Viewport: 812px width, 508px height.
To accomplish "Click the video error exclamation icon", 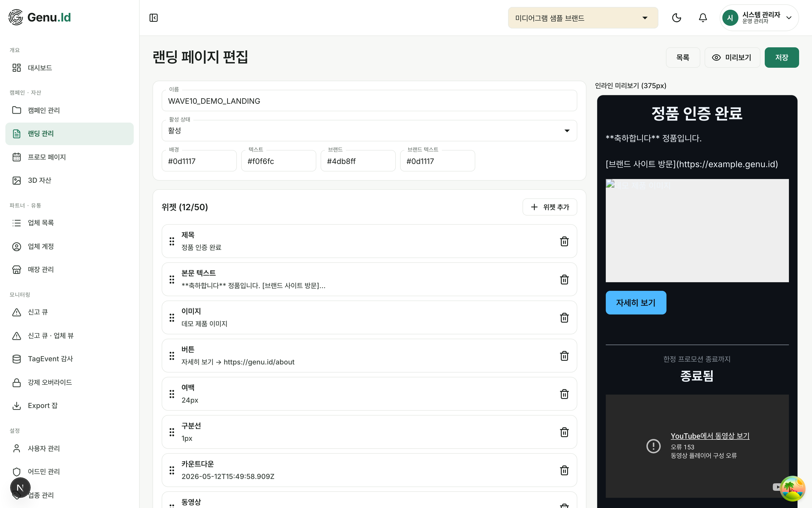I will tap(653, 446).
